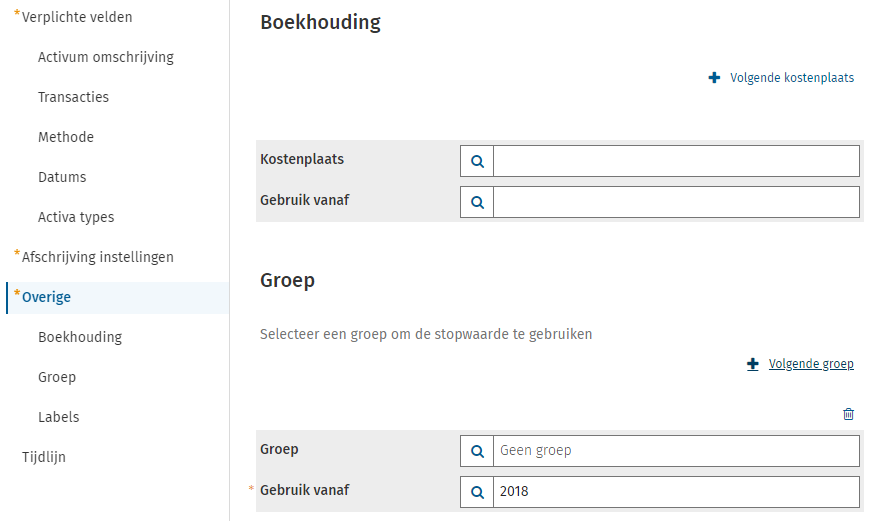
Task: Jump to Labels in the sidebar
Action: (58, 417)
